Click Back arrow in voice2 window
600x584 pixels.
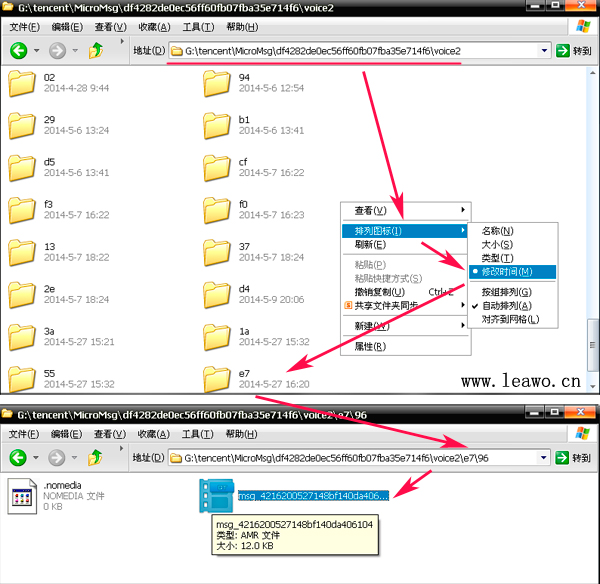pos(18,51)
